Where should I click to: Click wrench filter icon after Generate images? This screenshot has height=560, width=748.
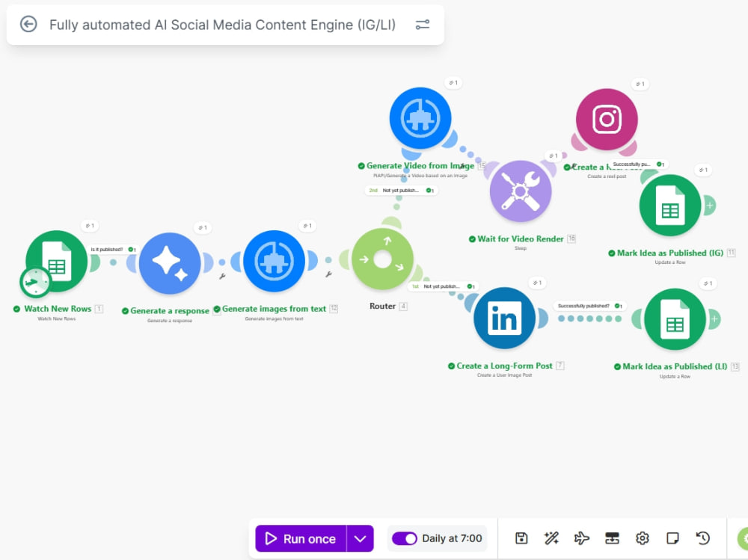tap(328, 274)
